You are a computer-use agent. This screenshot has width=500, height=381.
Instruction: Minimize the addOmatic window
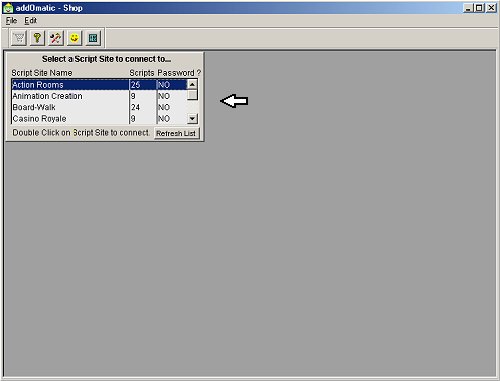(x=468, y=8)
